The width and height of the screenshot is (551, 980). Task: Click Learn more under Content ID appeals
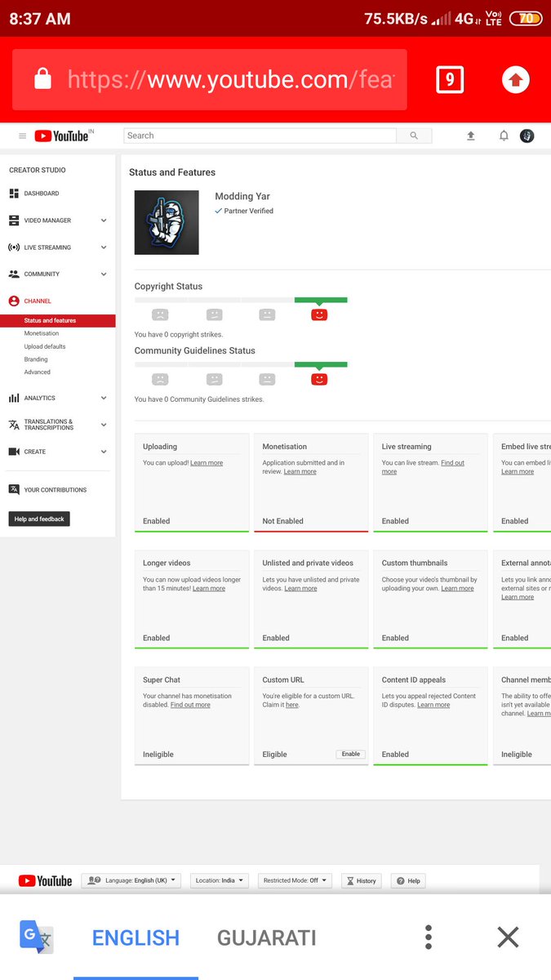click(433, 705)
